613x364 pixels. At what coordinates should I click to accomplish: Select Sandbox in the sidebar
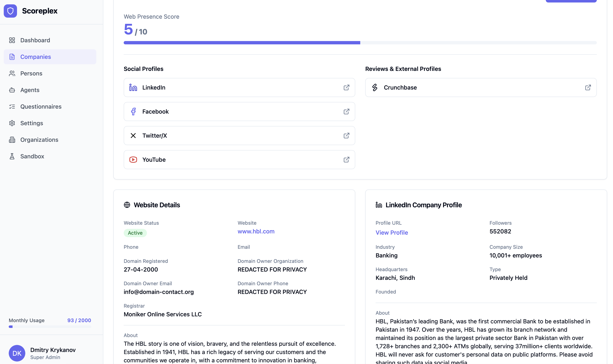point(32,156)
